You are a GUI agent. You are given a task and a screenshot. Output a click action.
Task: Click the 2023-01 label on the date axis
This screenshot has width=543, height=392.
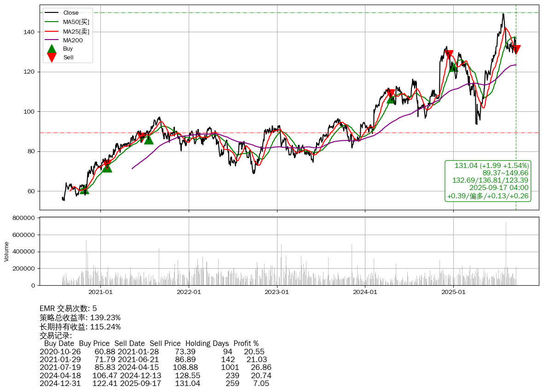pos(277,291)
